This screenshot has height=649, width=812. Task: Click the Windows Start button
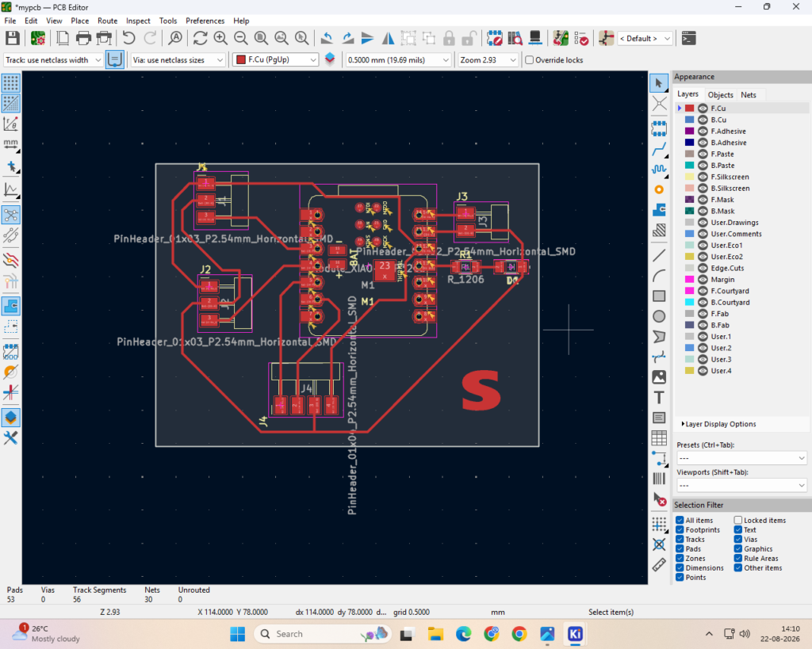238,633
